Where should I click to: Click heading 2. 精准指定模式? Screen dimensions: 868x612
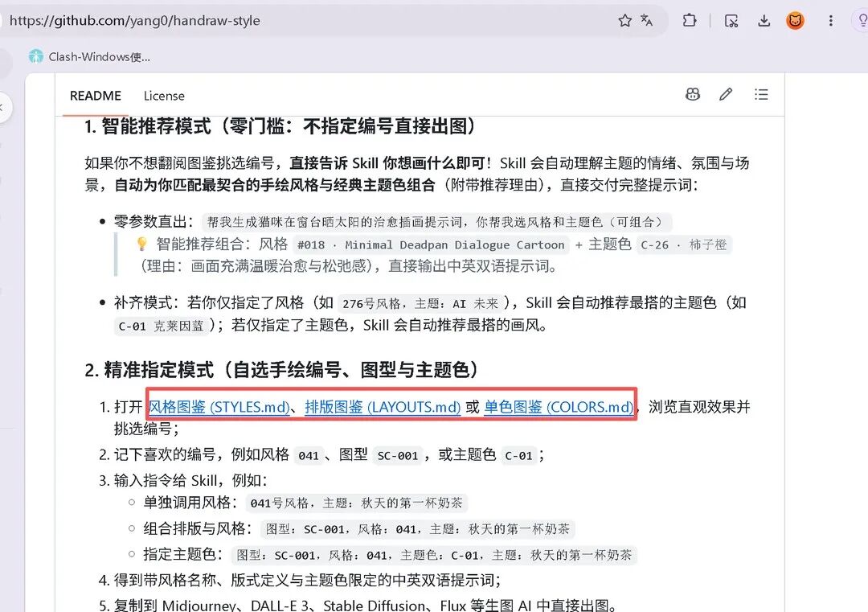(x=282, y=370)
